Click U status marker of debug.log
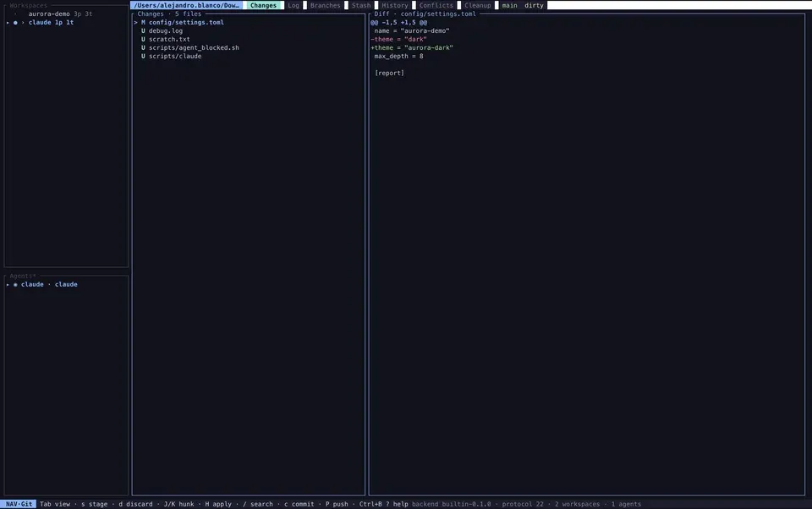Image resolution: width=812 pixels, height=509 pixels. tap(143, 30)
